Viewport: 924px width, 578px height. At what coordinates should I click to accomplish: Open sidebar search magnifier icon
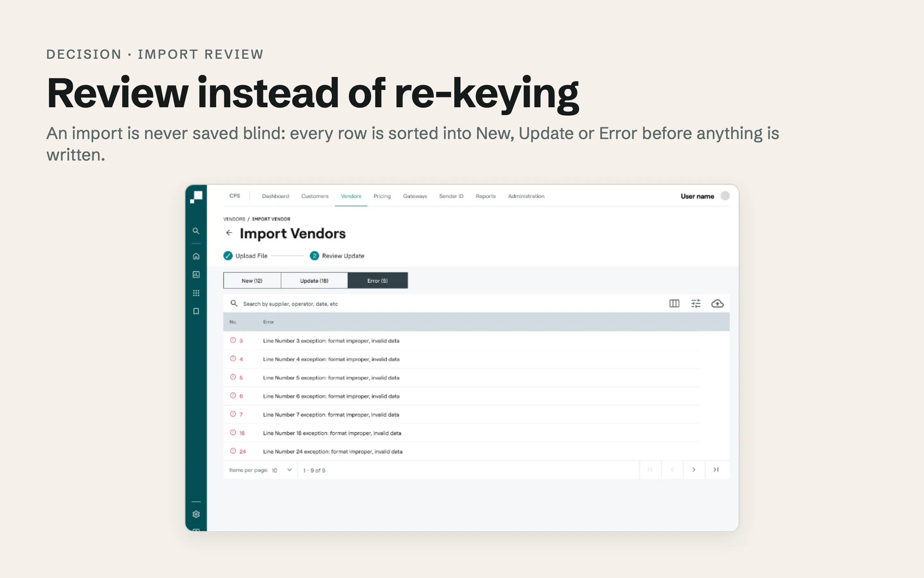(196, 231)
